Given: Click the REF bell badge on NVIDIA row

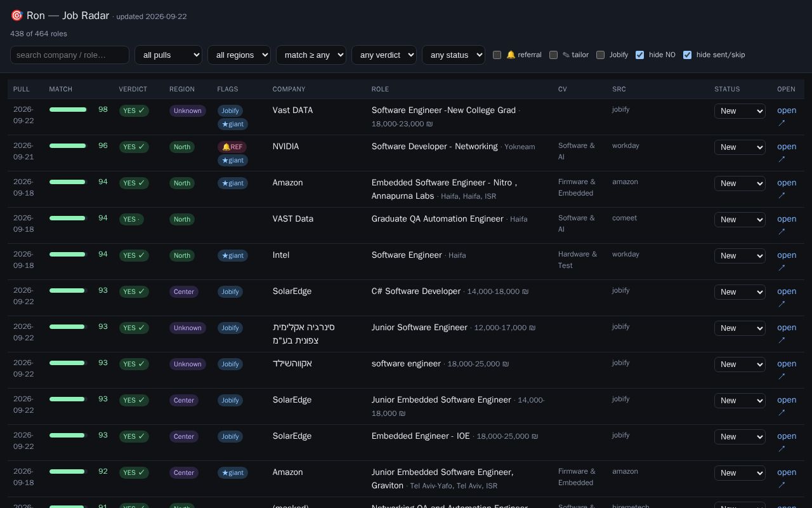Looking at the screenshot, I should coord(232,147).
